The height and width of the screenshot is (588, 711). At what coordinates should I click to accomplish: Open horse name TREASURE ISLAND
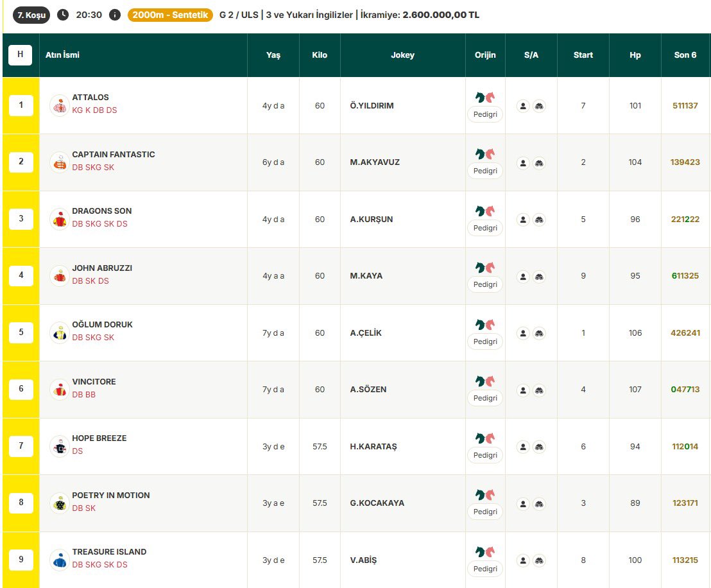pos(109,551)
